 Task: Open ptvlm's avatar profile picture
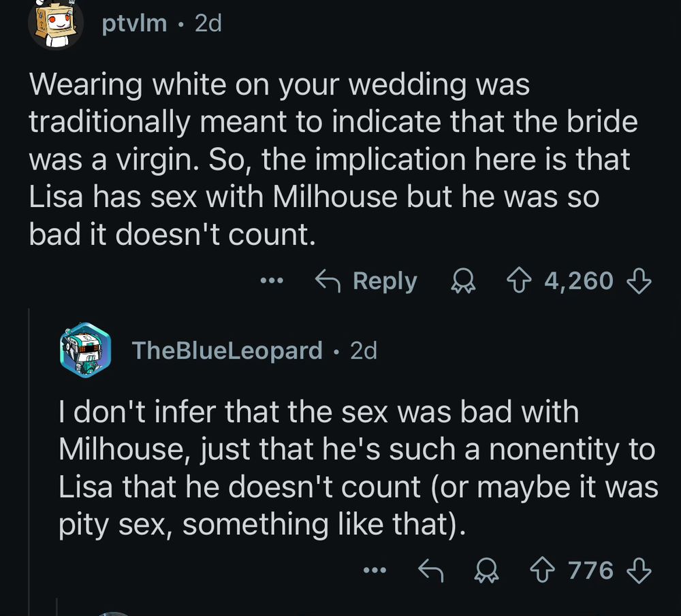pyautogui.click(x=55, y=24)
